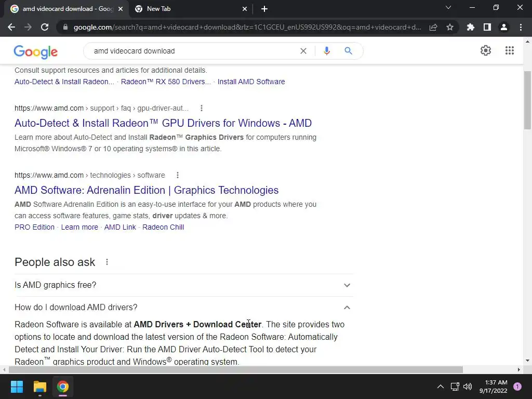Go back to the previous page
Viewport: 532px width, 399px height.
tap(11, 27)
